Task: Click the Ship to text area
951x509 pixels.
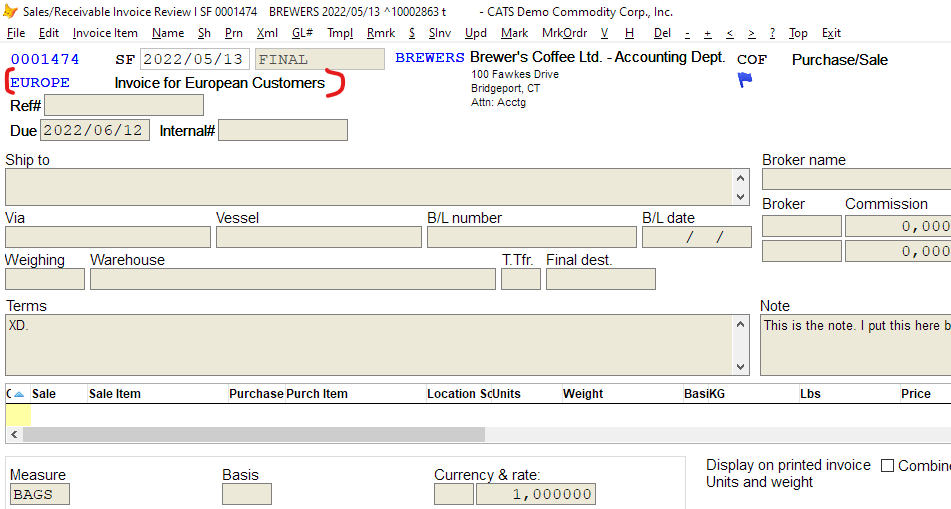Action: coord(369,187)
